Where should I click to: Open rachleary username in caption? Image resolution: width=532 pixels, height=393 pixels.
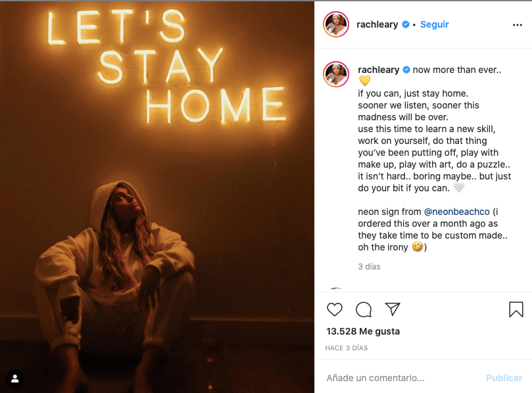378,70
